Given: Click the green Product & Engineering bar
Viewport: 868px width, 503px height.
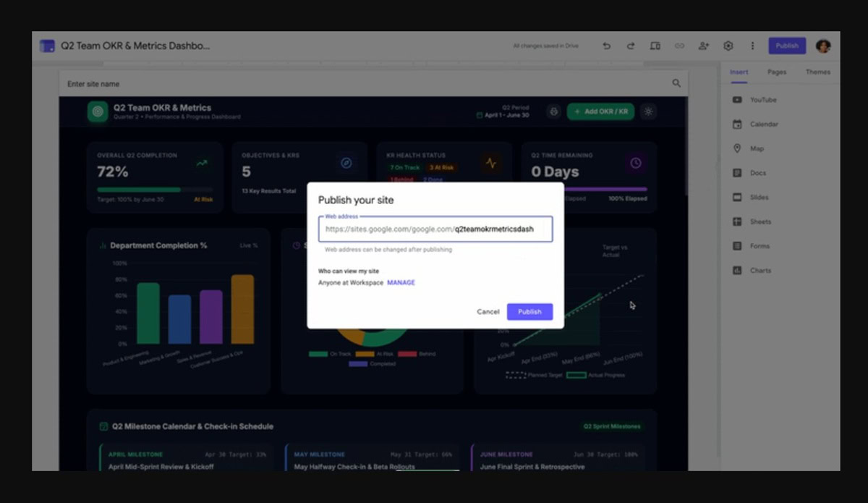Looking at the screenshot, I should 148,313.
